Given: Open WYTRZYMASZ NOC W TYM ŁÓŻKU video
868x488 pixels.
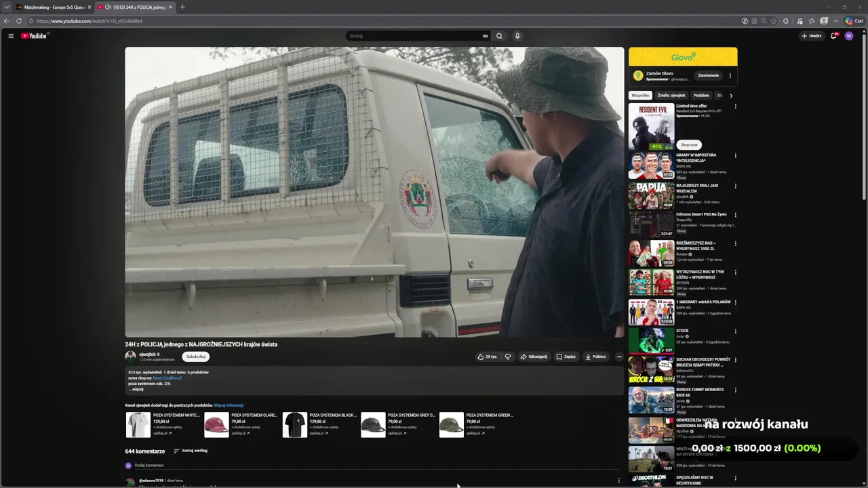Looking at the screenshot, I should [x=651, y=283].
